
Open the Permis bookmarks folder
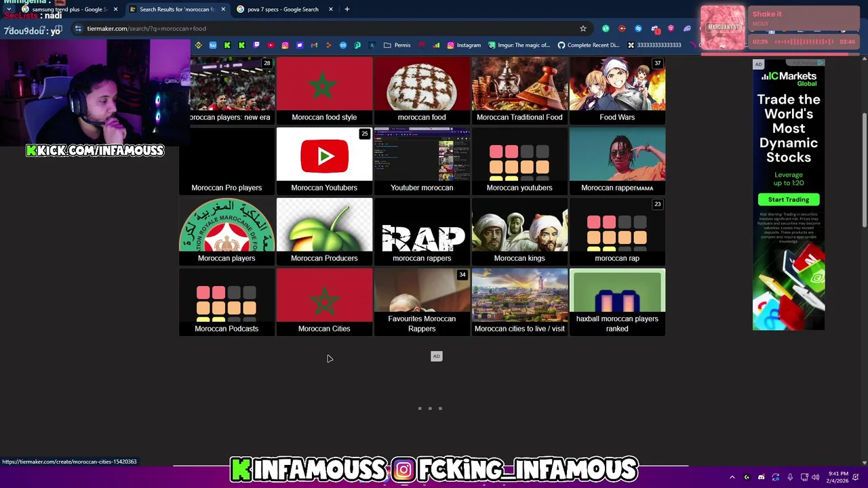tap(397, 45)
